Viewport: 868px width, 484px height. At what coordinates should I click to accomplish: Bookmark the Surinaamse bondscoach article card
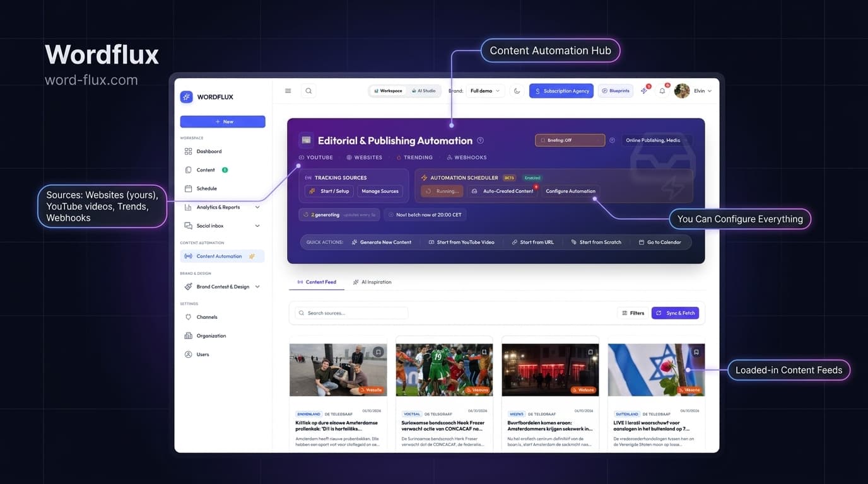[x=484, y=352]
